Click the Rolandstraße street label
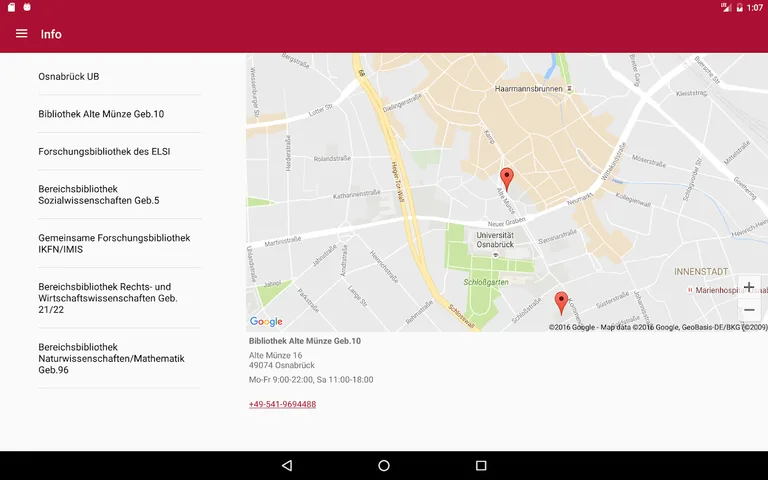Viewport: 768px width, 480px height. point(332,159)
